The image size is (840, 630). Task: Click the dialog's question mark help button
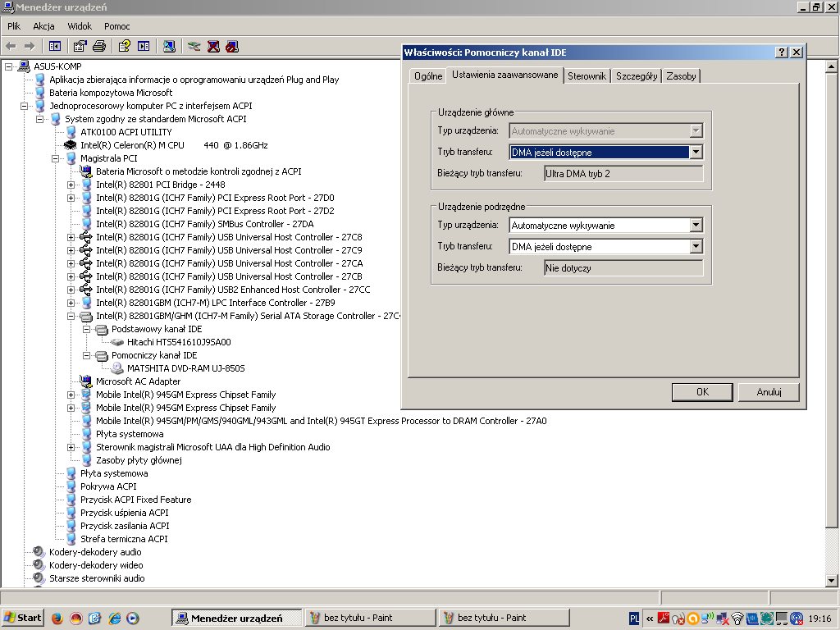(x=782, y=52)
